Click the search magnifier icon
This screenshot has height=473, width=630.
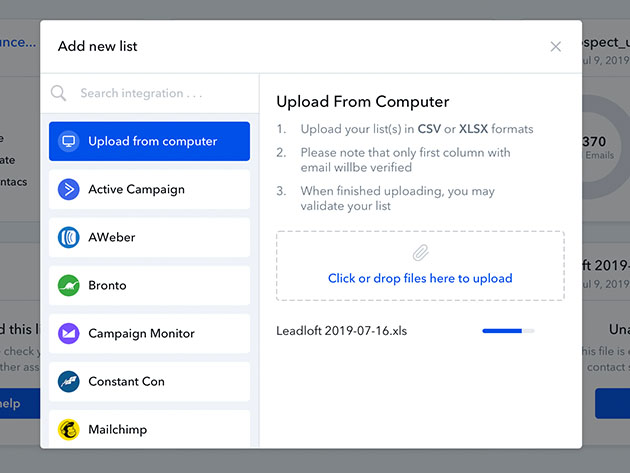click(59, 93)
